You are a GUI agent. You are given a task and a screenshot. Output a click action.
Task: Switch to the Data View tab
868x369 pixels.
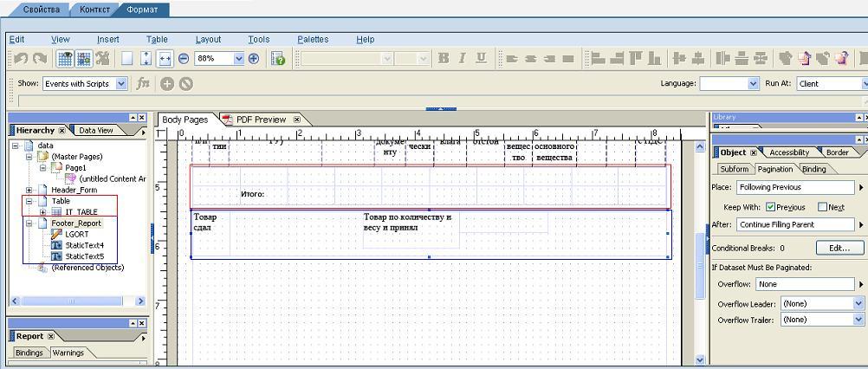pos(96,131)
